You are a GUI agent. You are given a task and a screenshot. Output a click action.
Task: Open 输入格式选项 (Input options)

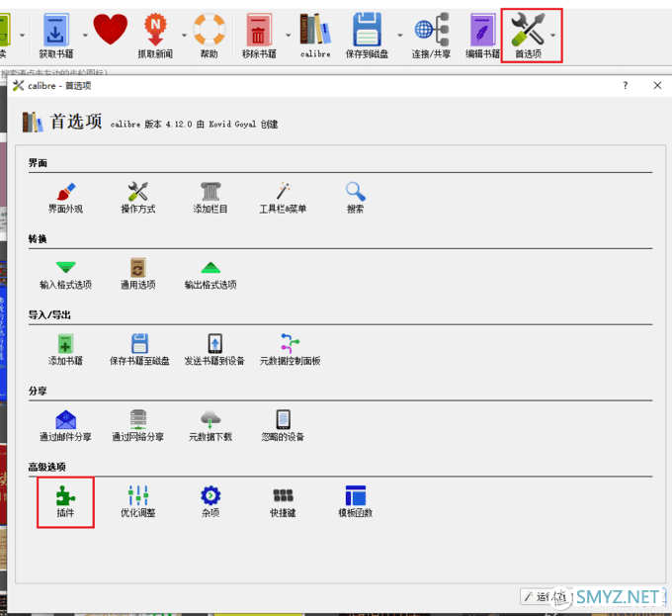click(65, 274)
